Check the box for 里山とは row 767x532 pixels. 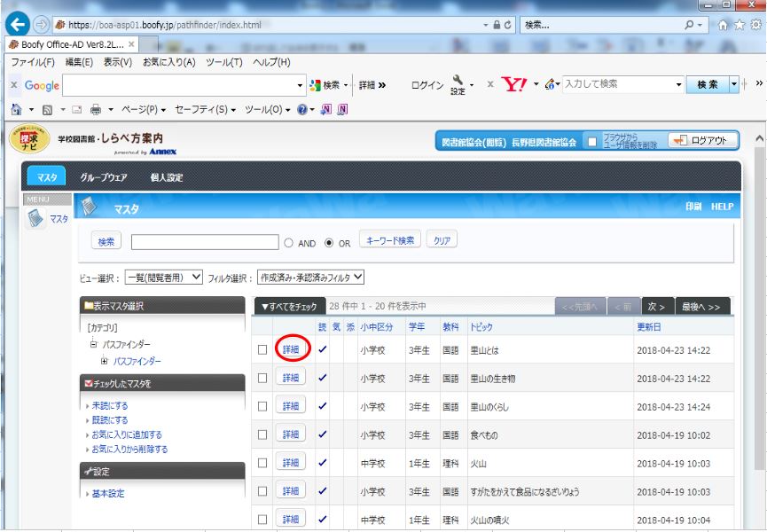262,350
